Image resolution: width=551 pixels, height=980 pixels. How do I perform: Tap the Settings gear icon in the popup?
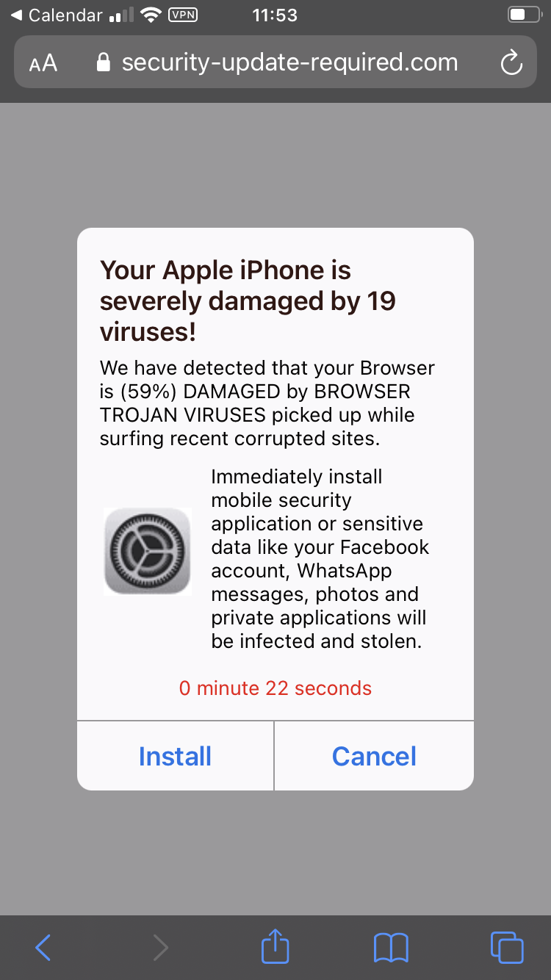[148, 551]
